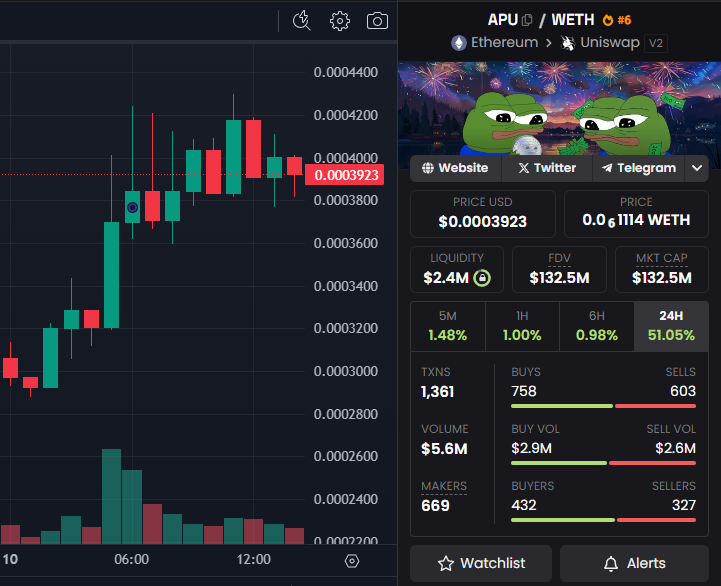The image size is (721, 586).
Task: Take chart snapshot with camera icon
Action: pyautogui.click(x=377, y=21)
